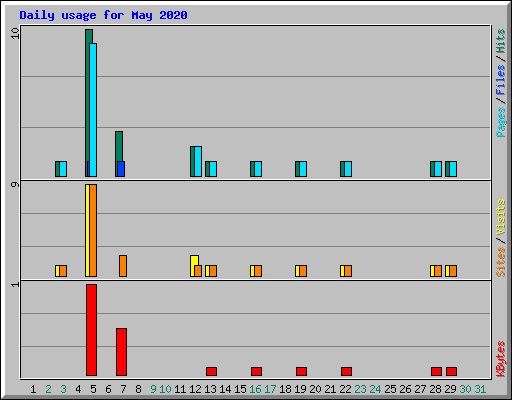512x400 pixels.
Task: Click the cyan Pages bar for day 5
Action: point(93,110)
